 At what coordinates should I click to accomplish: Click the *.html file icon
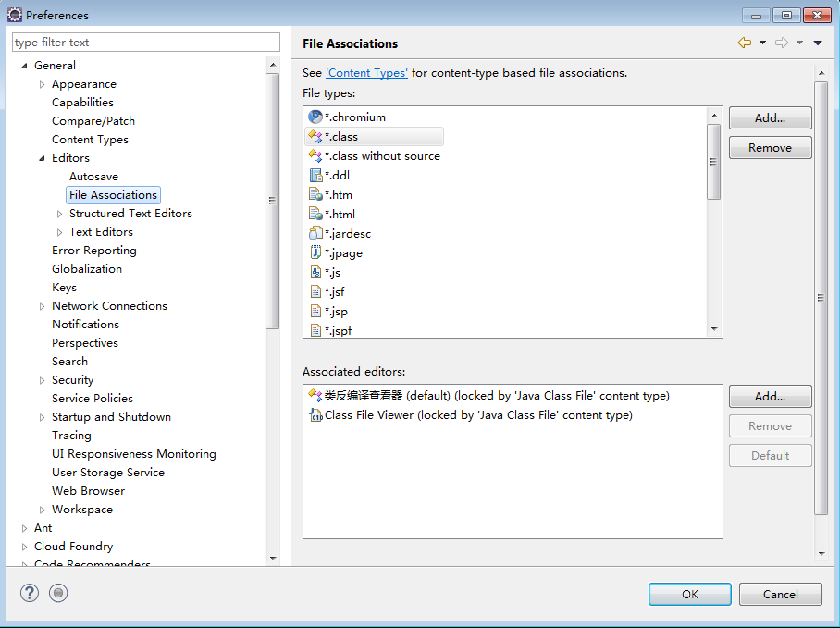pyautogui.click(x=315, y=215)
